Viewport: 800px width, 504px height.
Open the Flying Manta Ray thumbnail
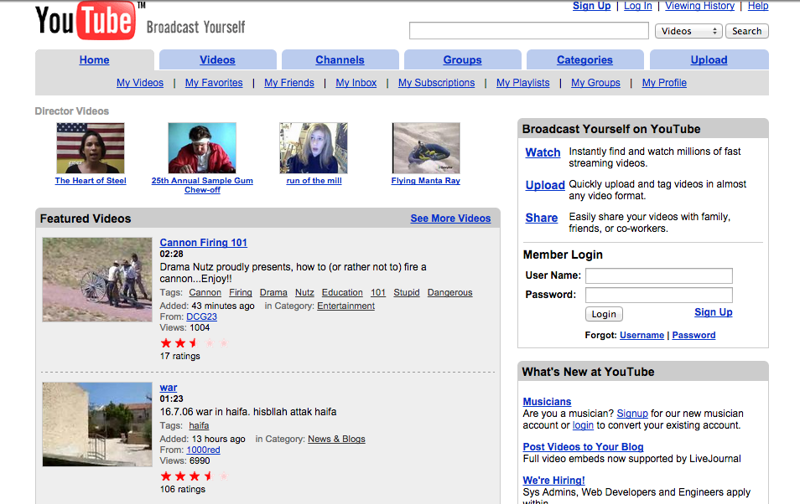(x=426, y=148)
